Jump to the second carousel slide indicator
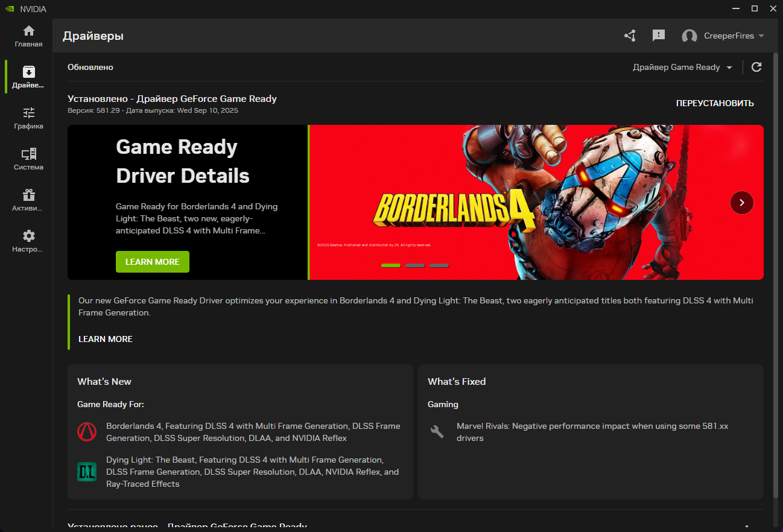783x532 pixels. coord(415,265)
